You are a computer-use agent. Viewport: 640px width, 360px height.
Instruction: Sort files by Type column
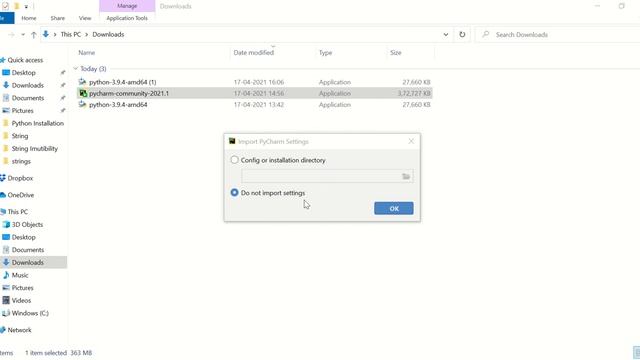pos(325,53)
